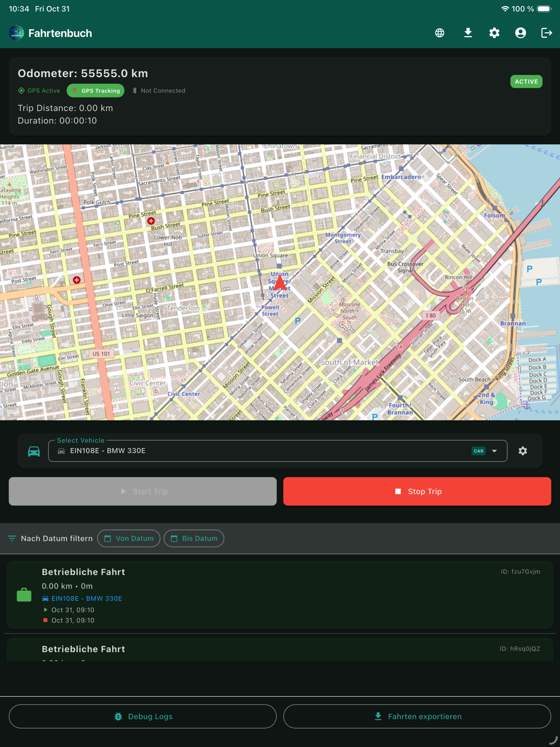Click the Stop Trip button
The image size is (560, 747).
pyautogui.click(x=417, y=491)
